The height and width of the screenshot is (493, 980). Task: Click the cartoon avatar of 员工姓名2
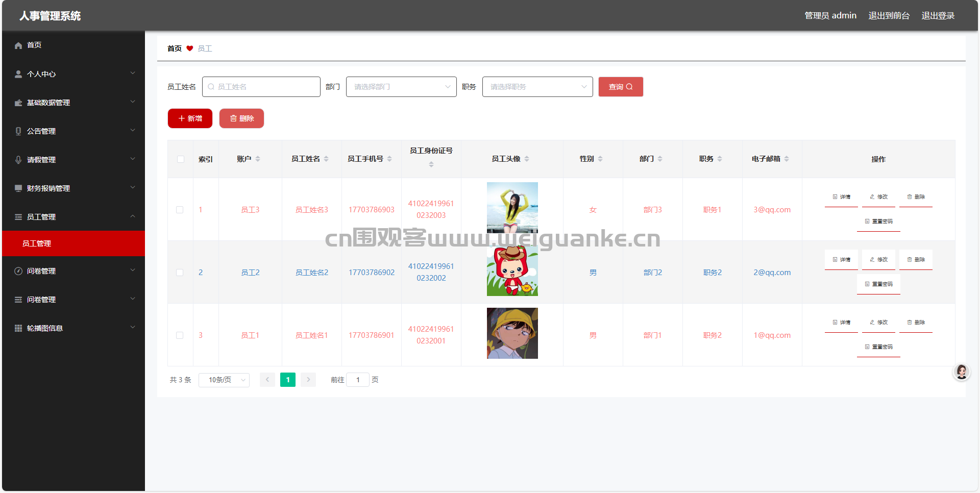coord(512,270)
